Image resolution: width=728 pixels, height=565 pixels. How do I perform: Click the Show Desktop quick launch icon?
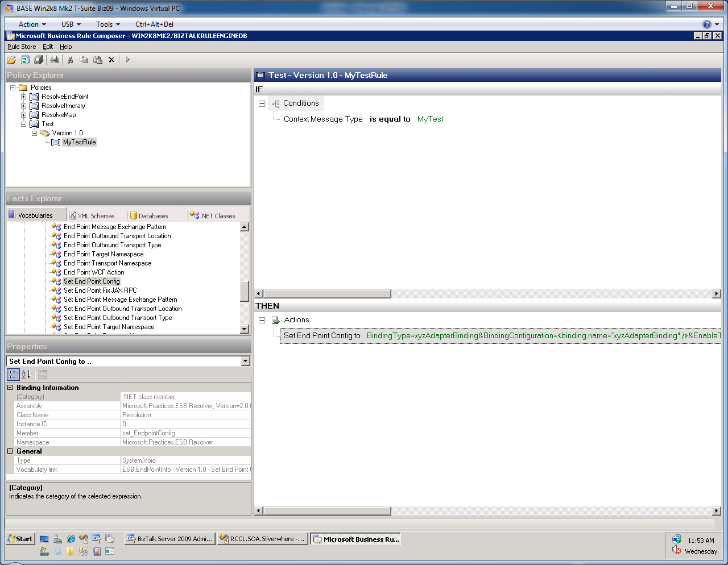click(x=44, y=539)
